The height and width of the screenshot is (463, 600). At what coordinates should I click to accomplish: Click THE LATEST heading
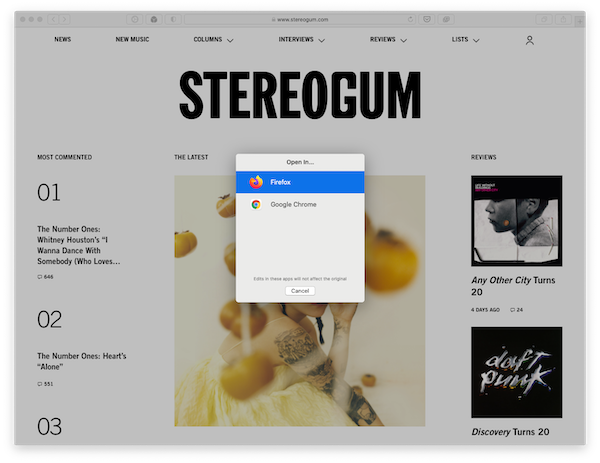tap(191, 157)
